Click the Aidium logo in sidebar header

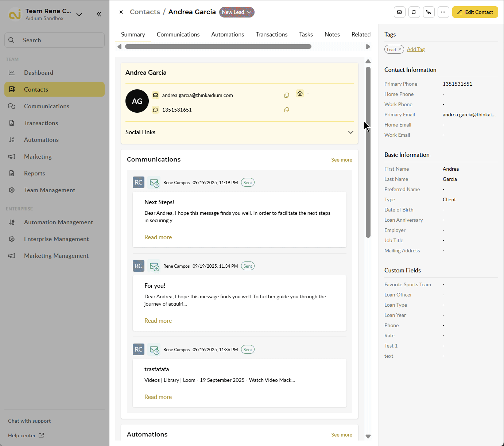15,14
